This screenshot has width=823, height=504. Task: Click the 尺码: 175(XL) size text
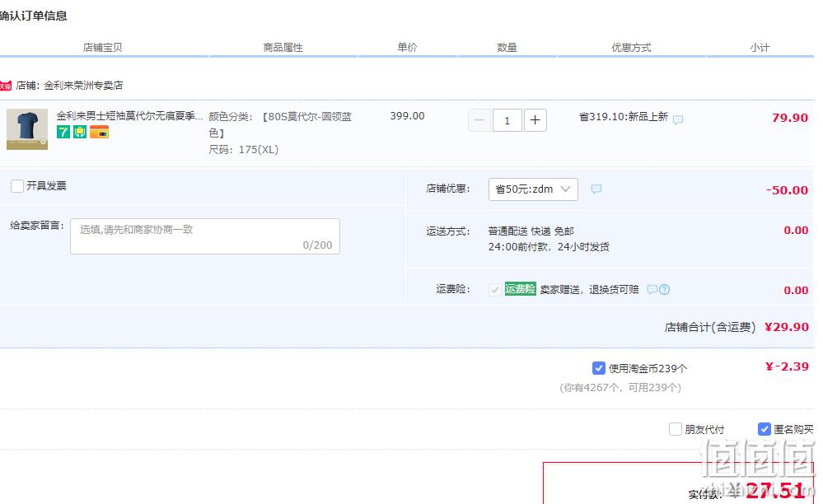pyautogui.click(x=244, y=149)
